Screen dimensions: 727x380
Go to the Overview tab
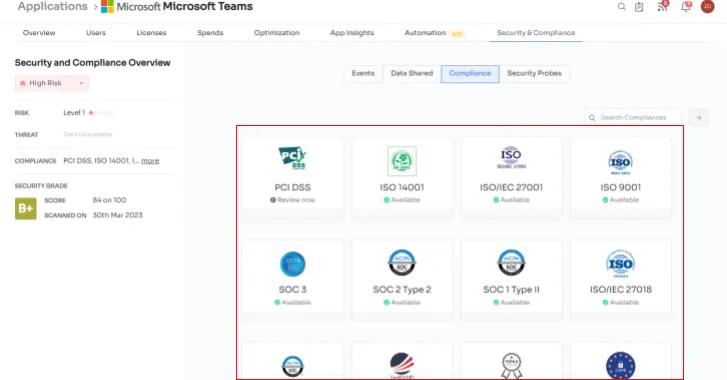39,33
